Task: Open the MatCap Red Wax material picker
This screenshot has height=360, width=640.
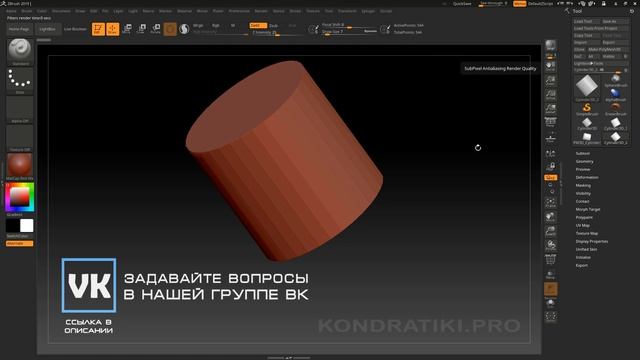Action: point(20,166)
